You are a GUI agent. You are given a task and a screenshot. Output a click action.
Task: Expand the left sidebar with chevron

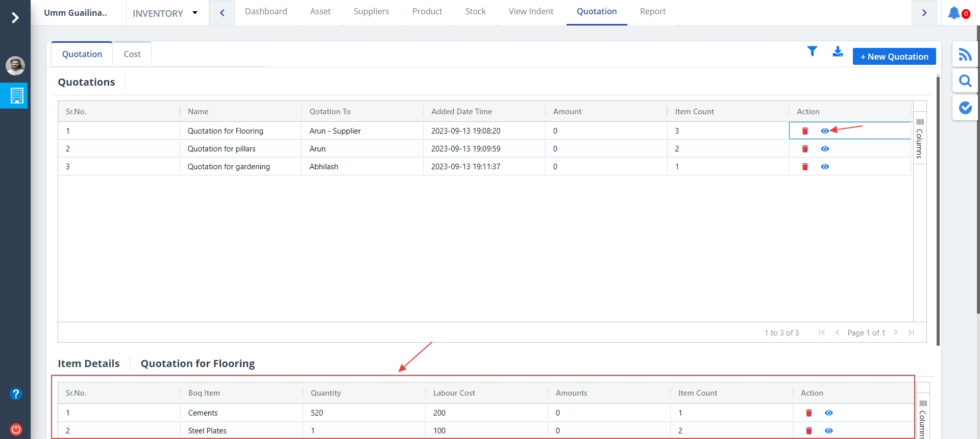[15, 18]
